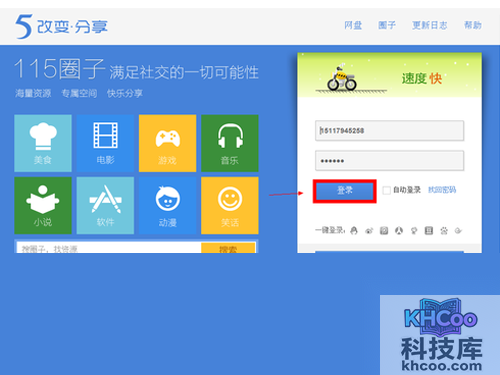The image size is (500, 375).
Task: Click the 快乐分享 text
Action: 125,93
